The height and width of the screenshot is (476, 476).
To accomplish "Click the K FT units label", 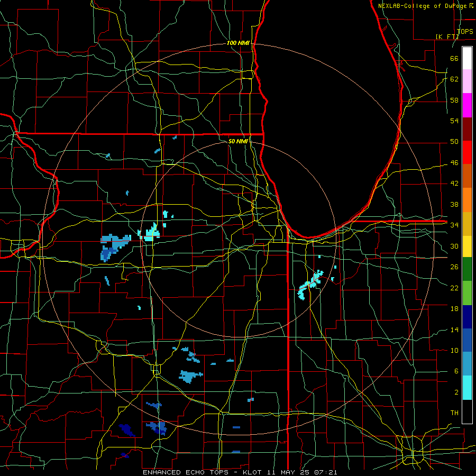I will [x=447, y=37].
